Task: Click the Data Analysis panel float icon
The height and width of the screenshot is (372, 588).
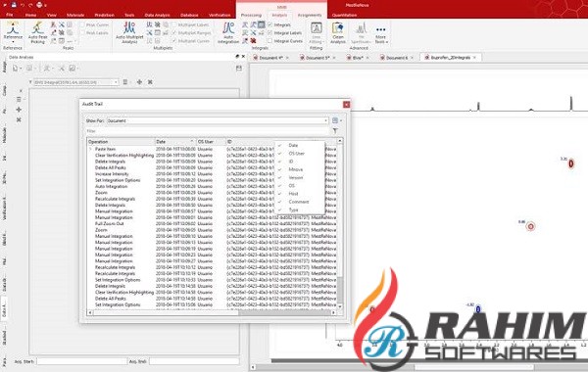Action: [237, 57]
